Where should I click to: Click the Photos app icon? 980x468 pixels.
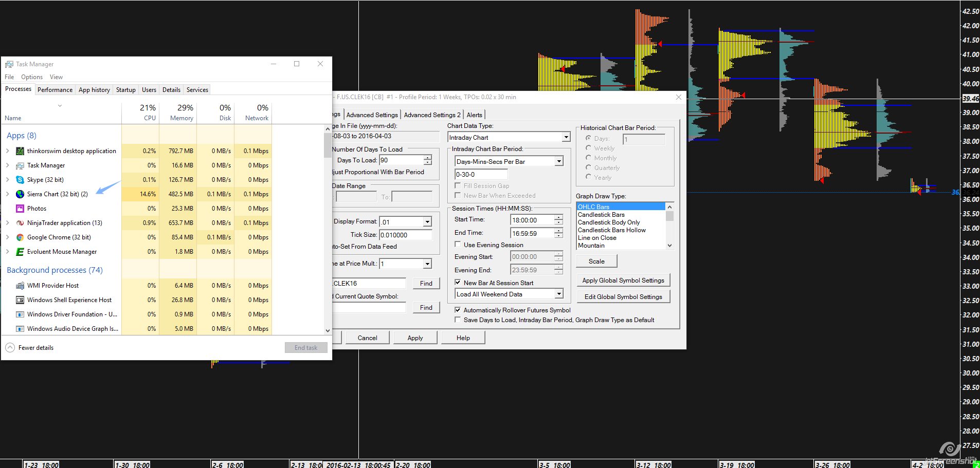20,209
